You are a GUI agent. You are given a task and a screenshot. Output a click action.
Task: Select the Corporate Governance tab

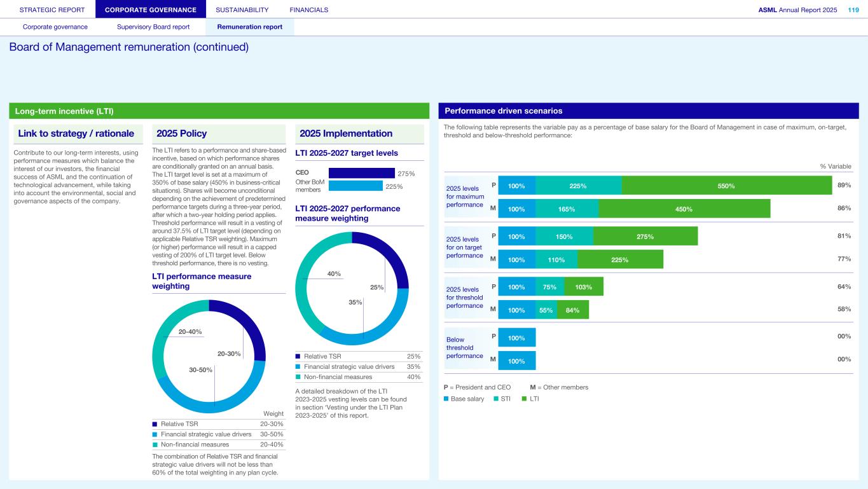tap(150, 10)
